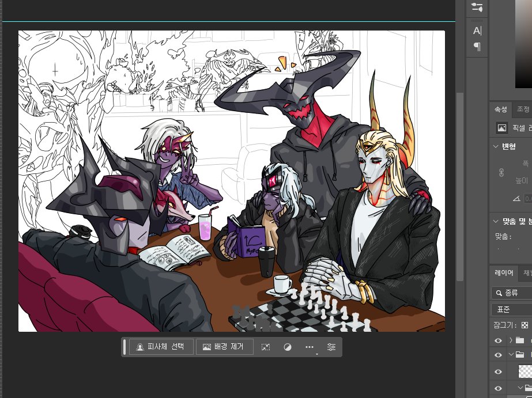Collapse the second layer group chevron
Image resolution: width=532 pixels, height=398 pixels.
(511, 355)
